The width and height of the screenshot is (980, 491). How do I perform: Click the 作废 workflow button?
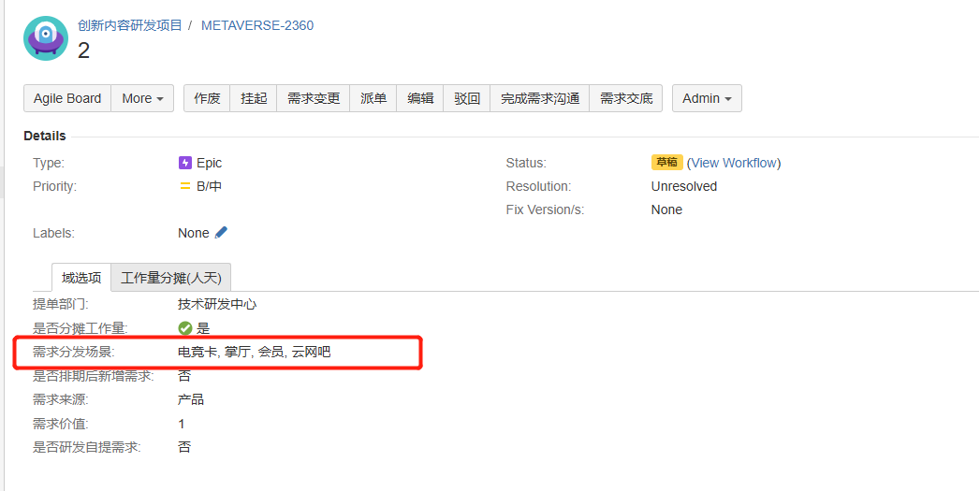click(x=207, y=98)
